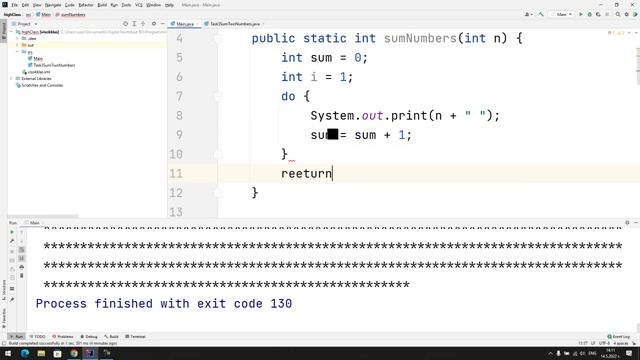Select Scratches and Consoles
The width and height of the screenshot is (640, 360).
point(39,85)
